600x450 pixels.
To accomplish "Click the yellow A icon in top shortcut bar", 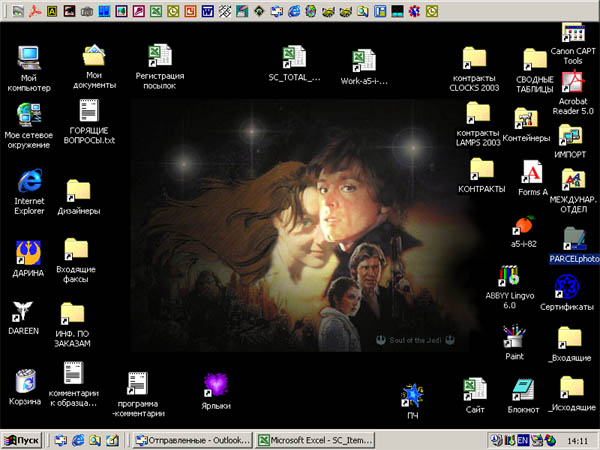I will 52,11.
